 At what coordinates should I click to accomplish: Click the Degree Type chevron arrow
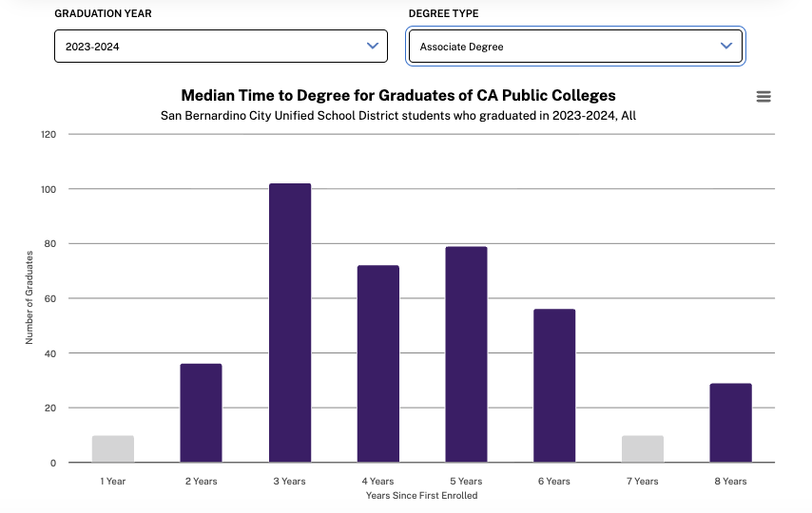coord(726,46)
